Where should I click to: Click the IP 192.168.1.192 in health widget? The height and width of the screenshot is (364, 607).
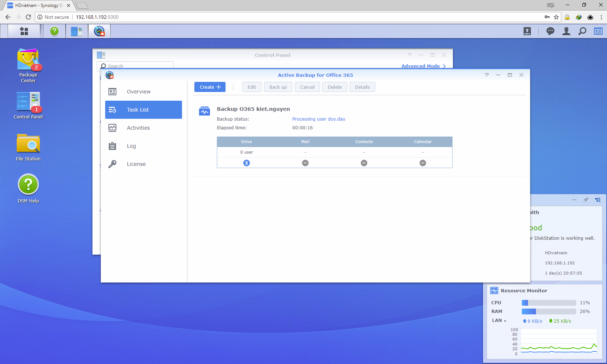[560, 263]
